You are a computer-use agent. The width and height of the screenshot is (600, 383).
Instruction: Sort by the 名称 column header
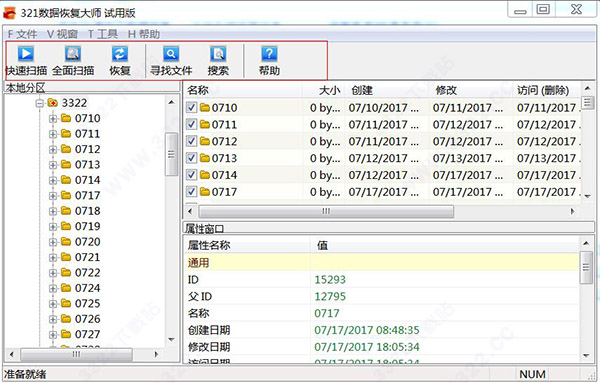243,90
